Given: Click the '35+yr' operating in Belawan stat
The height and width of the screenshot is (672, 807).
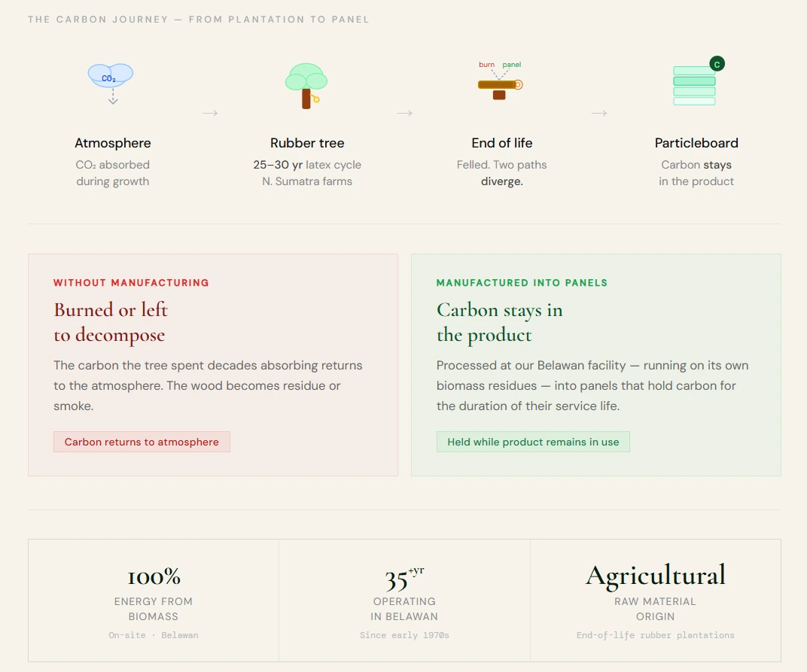Looking at the screenshot, I should pos(404,579).
